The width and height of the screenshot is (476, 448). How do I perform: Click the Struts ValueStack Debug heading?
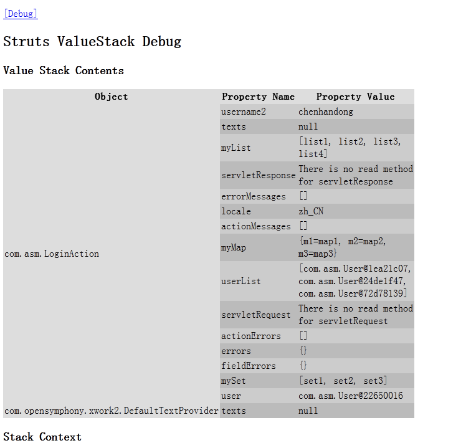tap(92, 42)
